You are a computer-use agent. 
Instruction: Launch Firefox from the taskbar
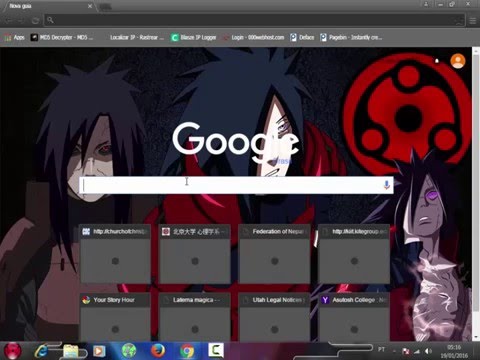(158, 351)
